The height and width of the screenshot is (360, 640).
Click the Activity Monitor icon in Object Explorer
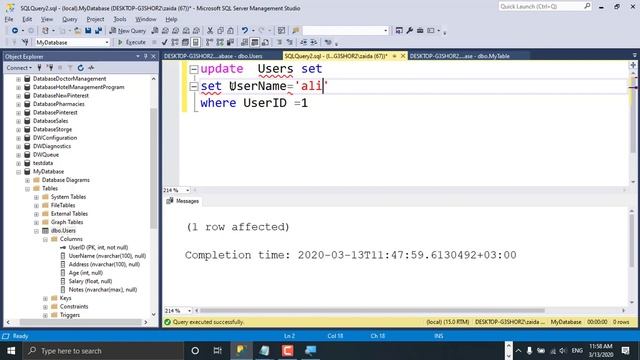click(91, 68)
